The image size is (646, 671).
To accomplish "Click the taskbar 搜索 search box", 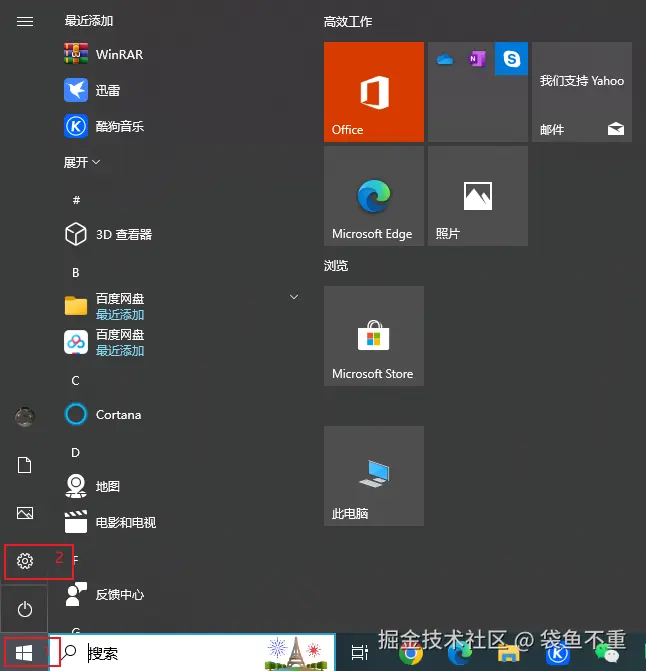I will coord(192,653).
